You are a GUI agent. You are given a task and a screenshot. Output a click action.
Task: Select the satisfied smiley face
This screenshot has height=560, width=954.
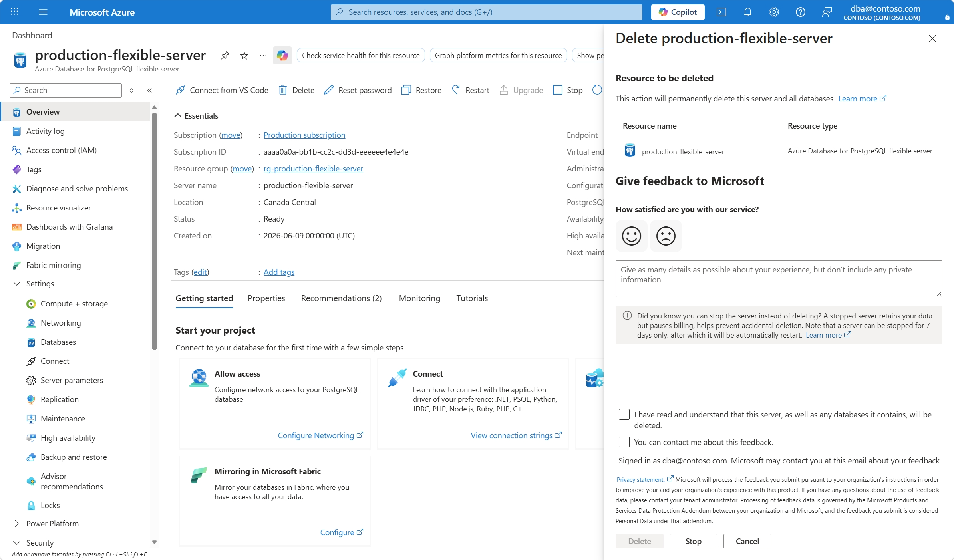click(631, 236)
